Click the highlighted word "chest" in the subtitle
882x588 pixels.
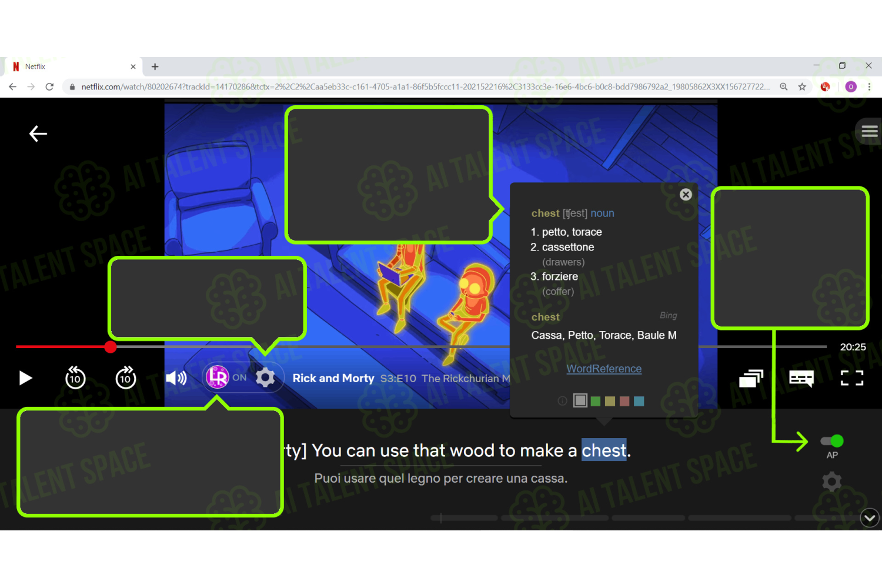pos(604,450)
